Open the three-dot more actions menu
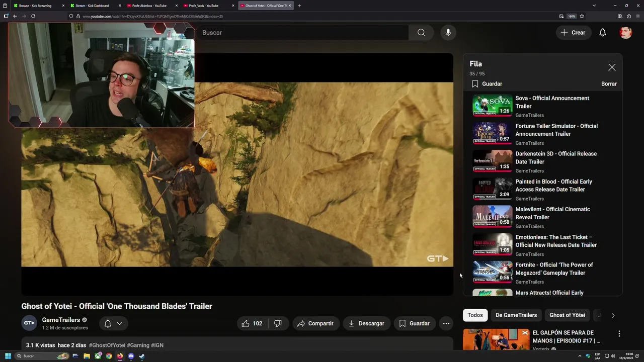Image resolution: width=644 pixels, height=362 pixels. [x=446, y=323]
